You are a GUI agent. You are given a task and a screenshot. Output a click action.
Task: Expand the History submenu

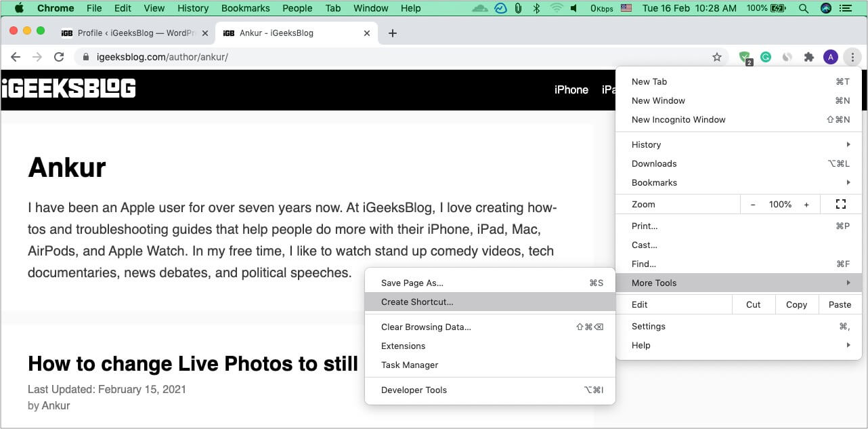pos(739,144)
